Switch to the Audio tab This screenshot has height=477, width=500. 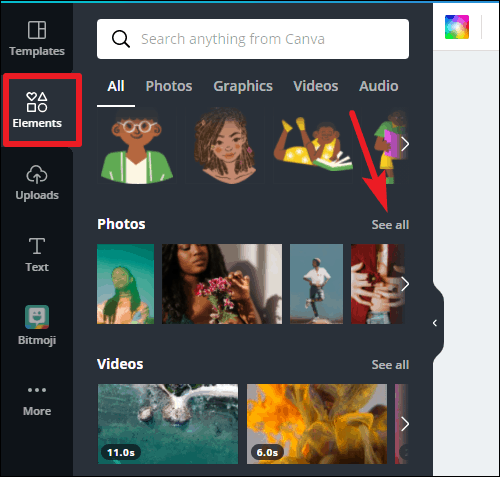tap(379, 86)
